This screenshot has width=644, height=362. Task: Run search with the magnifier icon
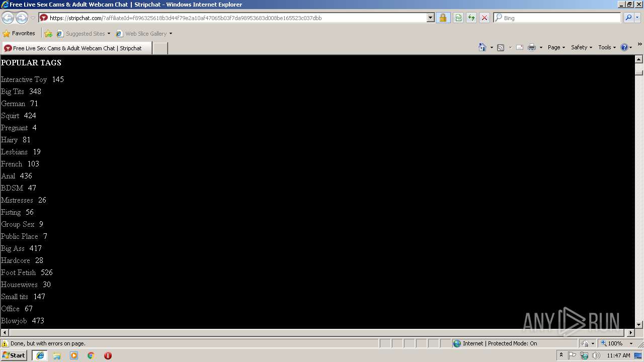click(x=628, y=18)
